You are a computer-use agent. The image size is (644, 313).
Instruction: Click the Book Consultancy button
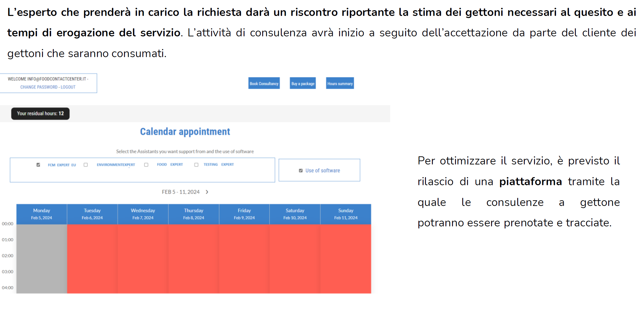tap(264, 84)
